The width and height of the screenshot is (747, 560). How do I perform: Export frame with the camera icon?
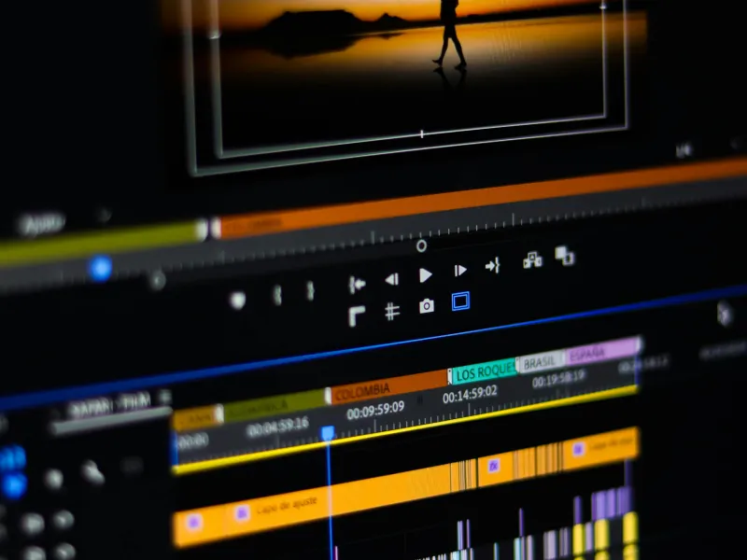click(426, 306)
